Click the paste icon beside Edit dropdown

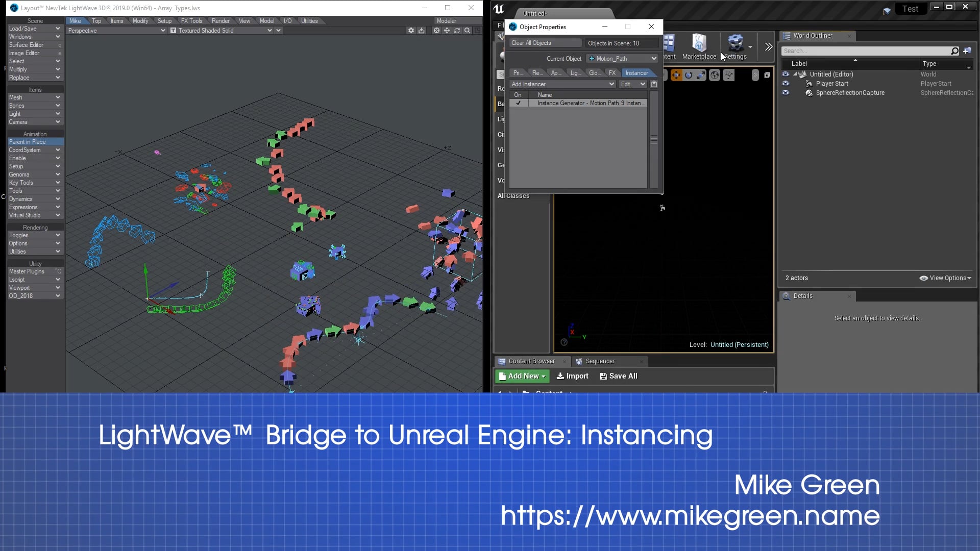[x=654, y=84]
